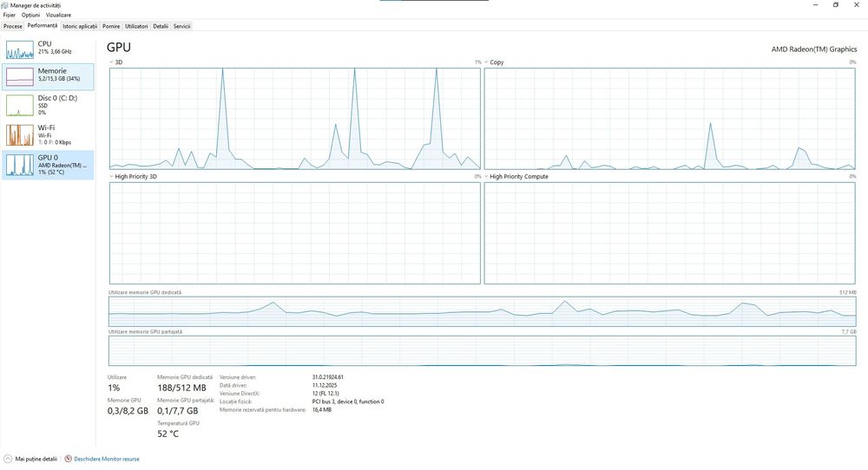
Task: Open the Detalii tab
Action: tap(161, 26)
